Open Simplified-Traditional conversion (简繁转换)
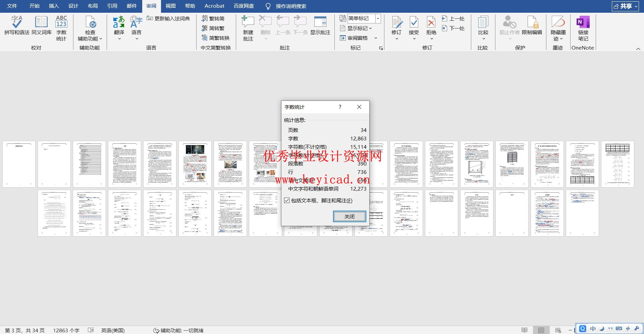 215,38
